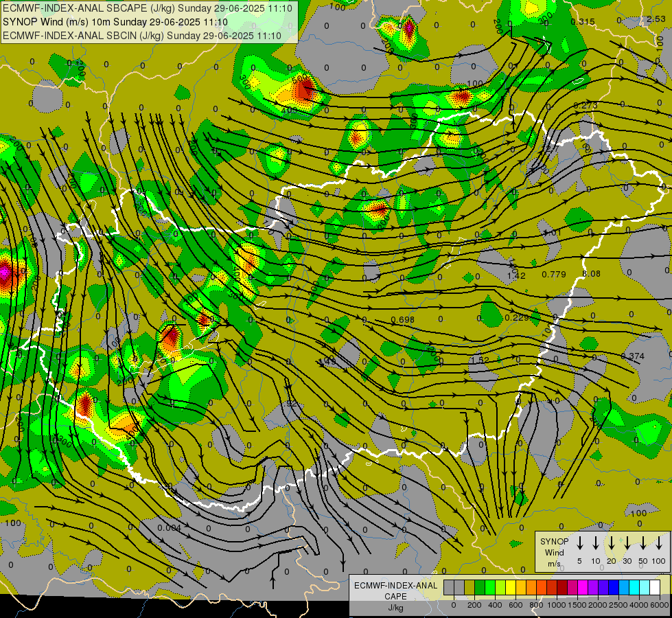Click the 4000 tick label on colorbar

pyautogui.click(x=639, y=605)
